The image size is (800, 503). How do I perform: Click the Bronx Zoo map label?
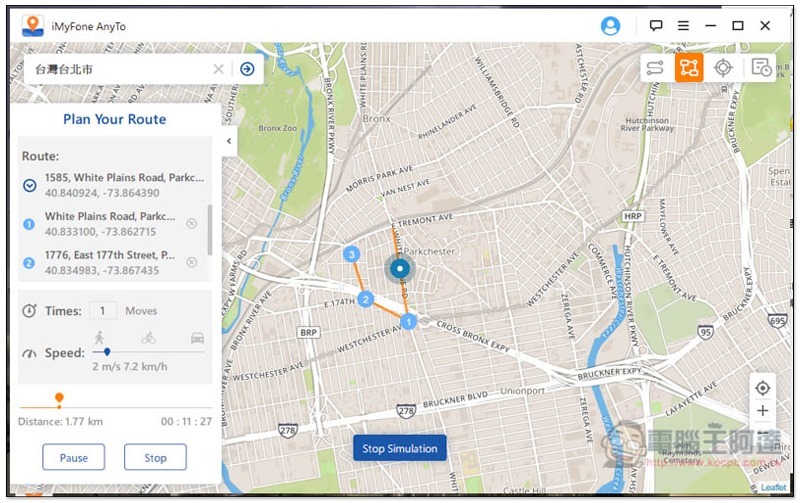click(x=277, y=128)
